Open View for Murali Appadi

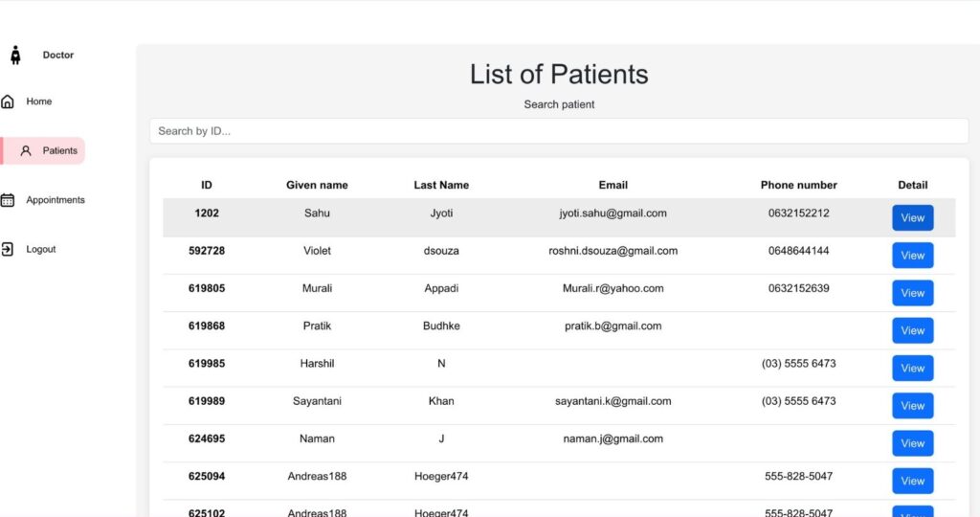(912, 293)
